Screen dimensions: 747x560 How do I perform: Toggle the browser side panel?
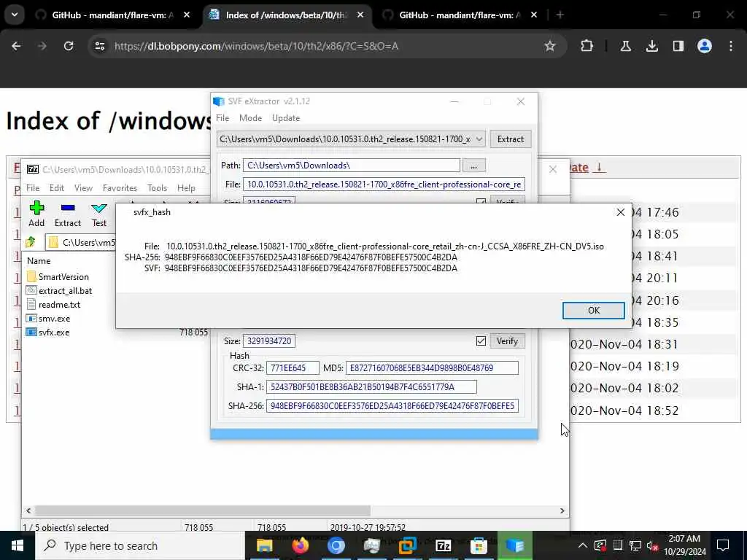pos(678,46)
